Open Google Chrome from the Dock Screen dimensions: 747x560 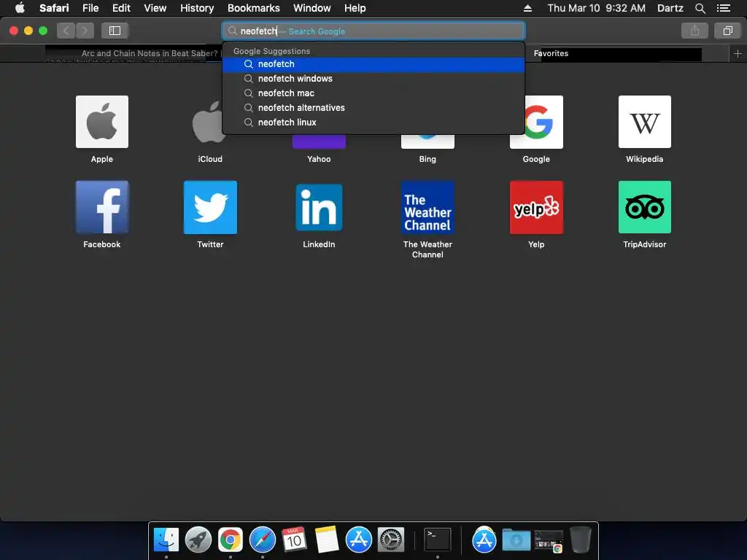click(x=230, y=540)
